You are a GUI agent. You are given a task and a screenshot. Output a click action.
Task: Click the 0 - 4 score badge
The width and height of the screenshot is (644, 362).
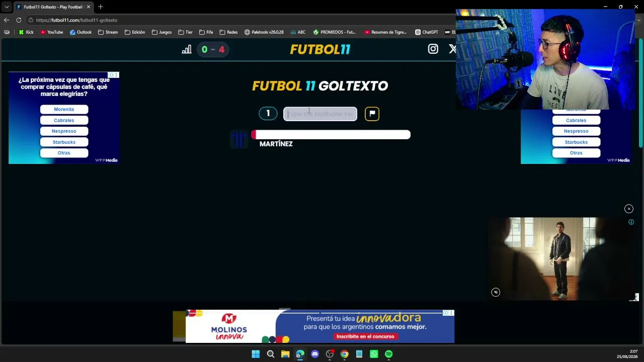tap(213, 49)
